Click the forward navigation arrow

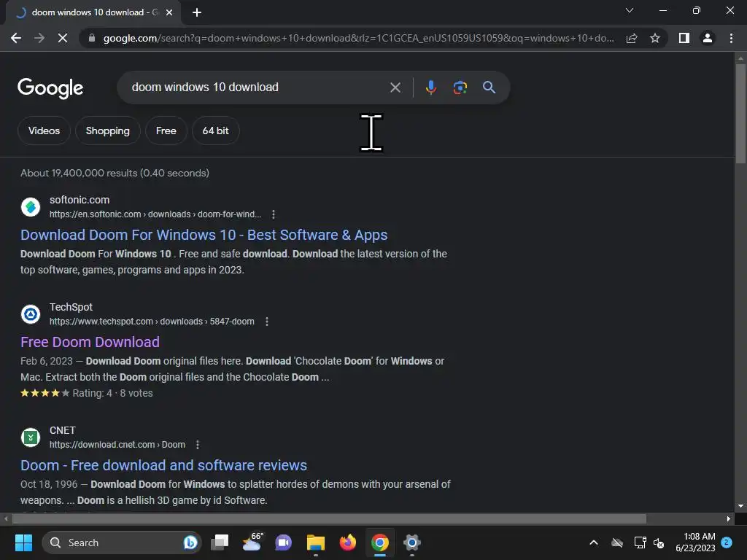(x=39, y=38)
